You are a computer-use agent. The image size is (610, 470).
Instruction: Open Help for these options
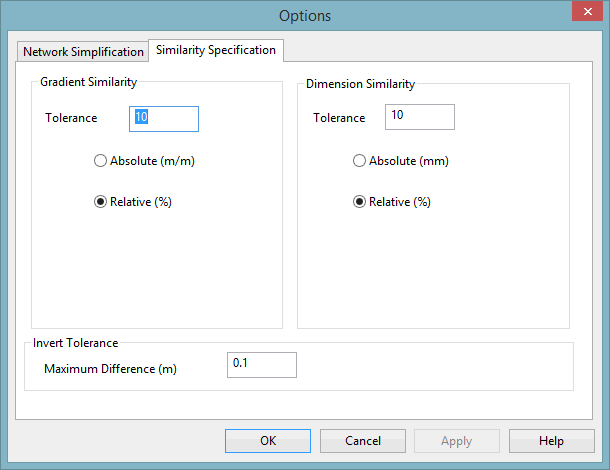click(552, 441)
